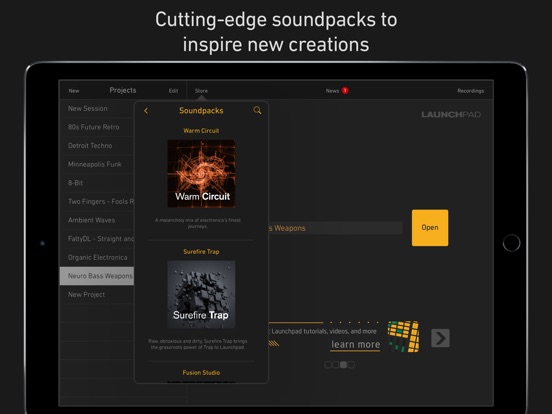Click the project name field next to Open
Viewport: 552px width, 414px height.
(335, 228)
